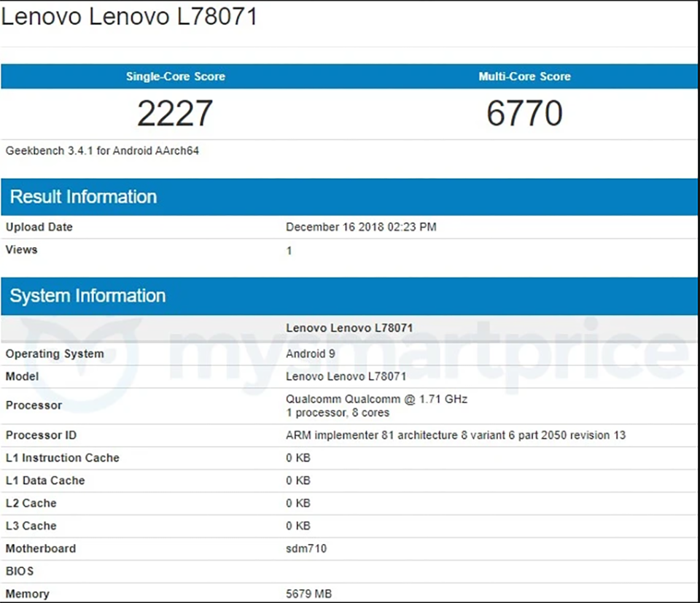Select the Model row label

pyautogui.click(x=22, y=376)
